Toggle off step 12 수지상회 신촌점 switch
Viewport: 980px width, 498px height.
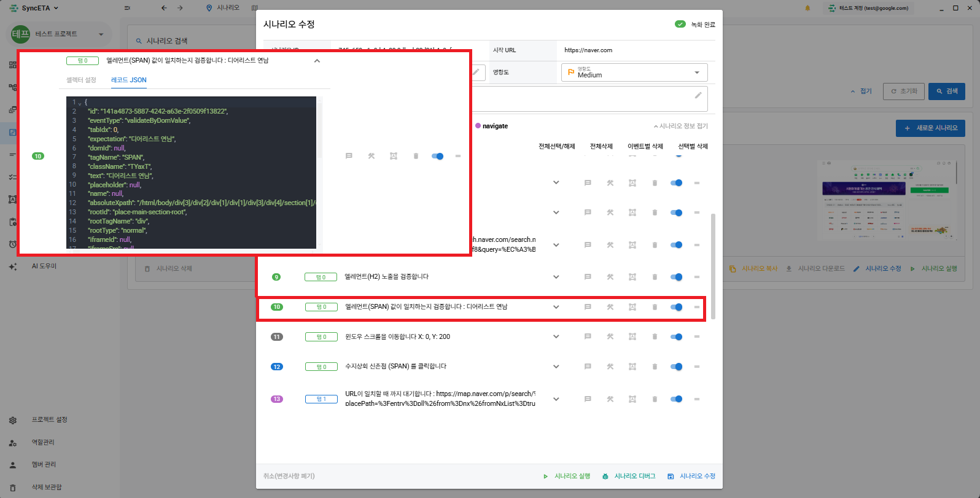pyautogui.click(x=677, y=367)
